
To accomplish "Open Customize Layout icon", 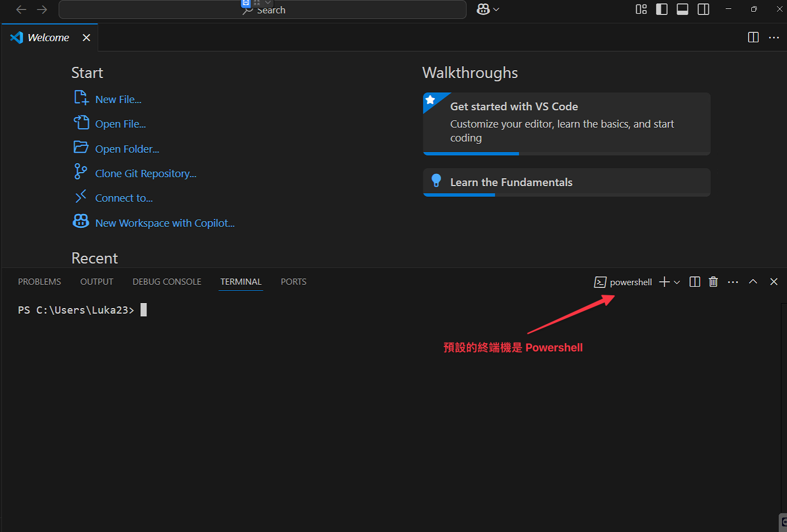I will 641,9.
